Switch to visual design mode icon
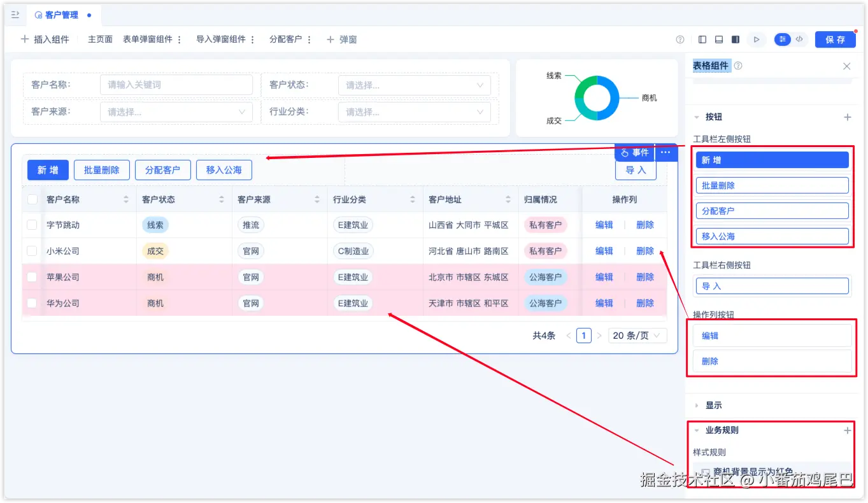Viewport: 868px width, 503px height. (x=783, y=39)
